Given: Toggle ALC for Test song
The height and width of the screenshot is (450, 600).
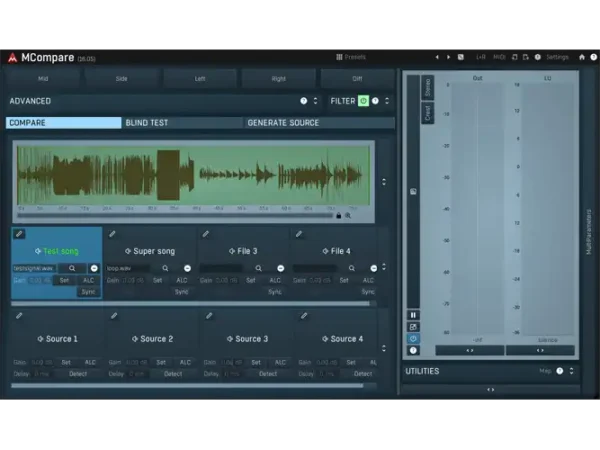Looking at the screenshot, I should pyautogui.click(x=88, y=280).
